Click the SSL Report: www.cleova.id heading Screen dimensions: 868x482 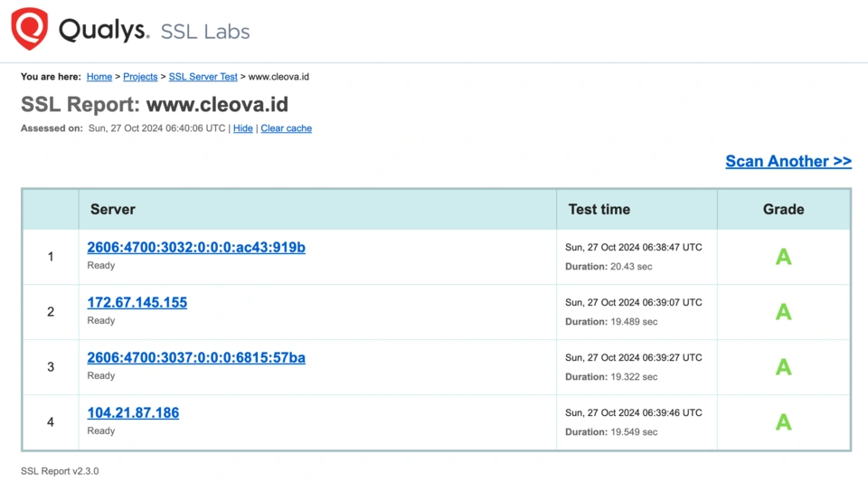(155, 105)
